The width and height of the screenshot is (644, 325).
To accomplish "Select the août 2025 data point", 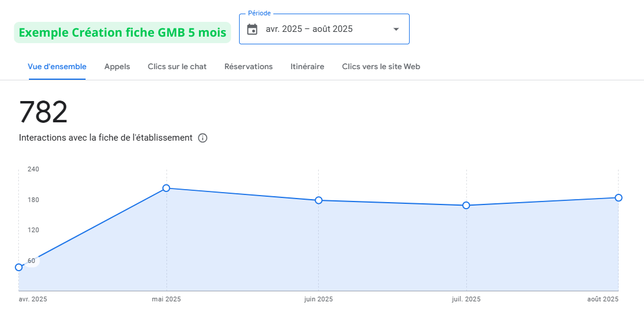I will tap(618, 197).
